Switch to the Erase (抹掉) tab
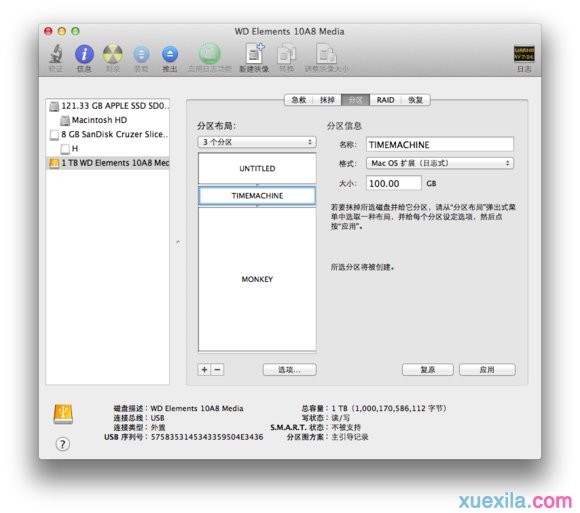The width and height of the screenshot is (580, 513). 327,100
